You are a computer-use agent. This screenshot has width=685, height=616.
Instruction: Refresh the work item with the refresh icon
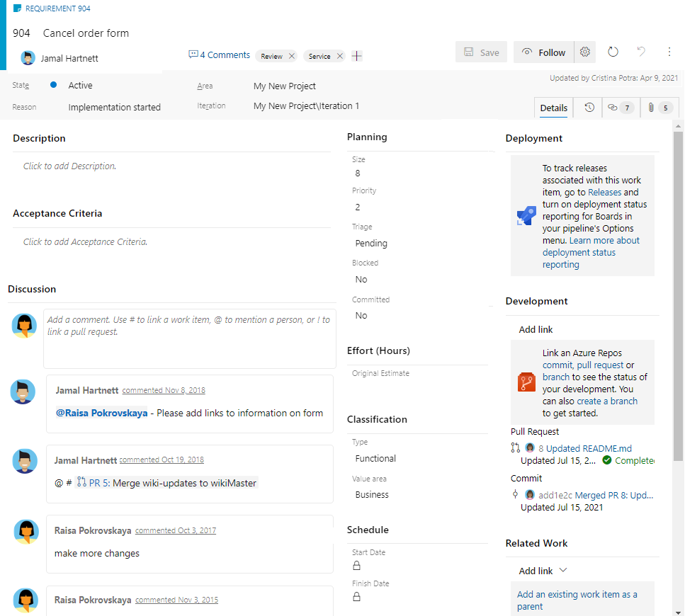point(613,52)
